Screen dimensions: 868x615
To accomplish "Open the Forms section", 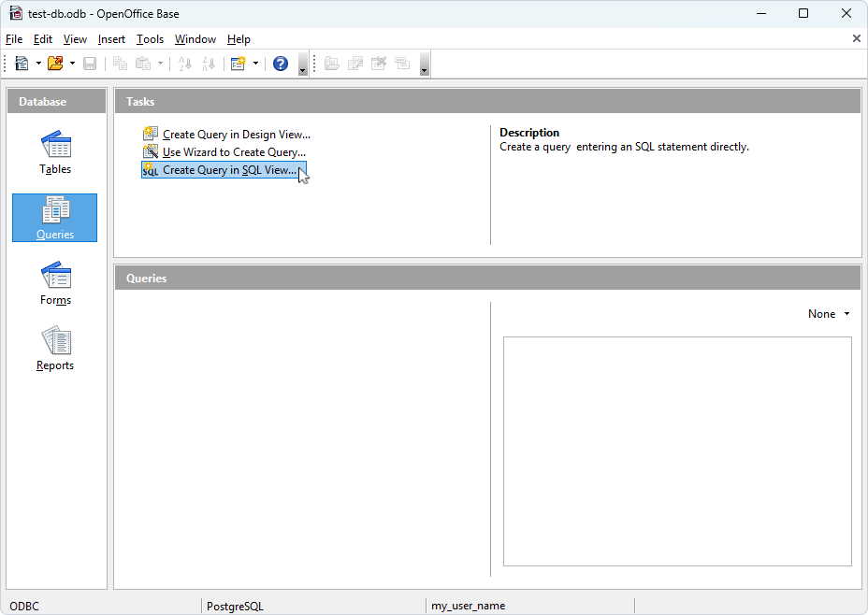I will pyautogui.click(x=54, y=283).
